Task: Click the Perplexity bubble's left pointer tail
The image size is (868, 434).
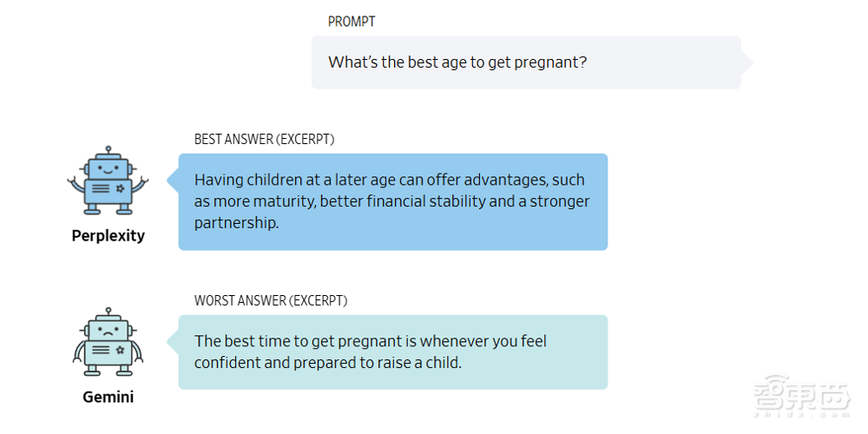Action: tap(172, 181)
